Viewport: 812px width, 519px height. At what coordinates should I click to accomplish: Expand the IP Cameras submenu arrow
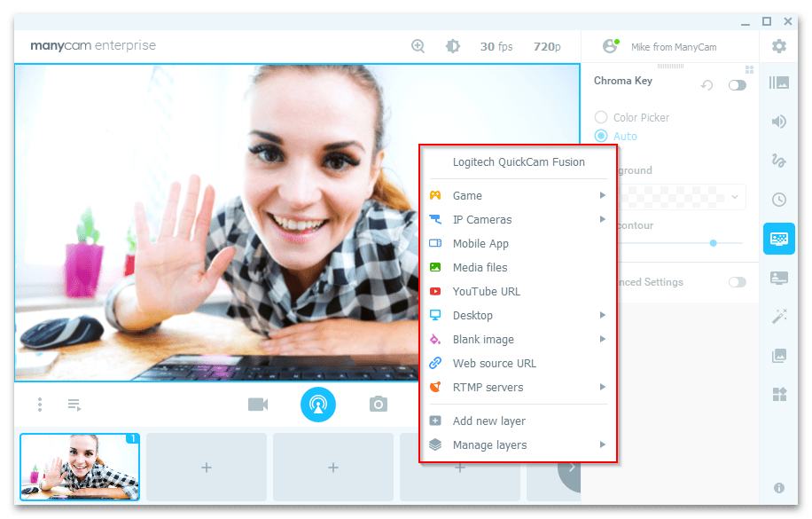[602, 219]
